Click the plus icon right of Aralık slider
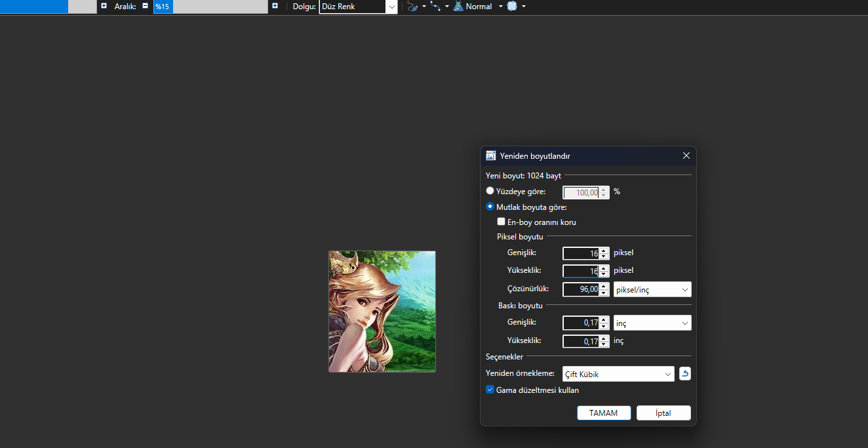The image size is (868, 448). pos(275,6)
